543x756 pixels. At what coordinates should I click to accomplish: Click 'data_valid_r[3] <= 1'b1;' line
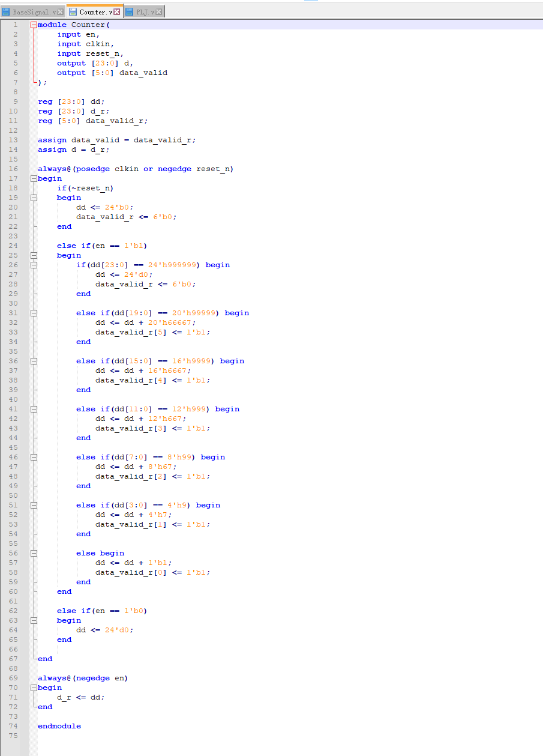(153, 428)
